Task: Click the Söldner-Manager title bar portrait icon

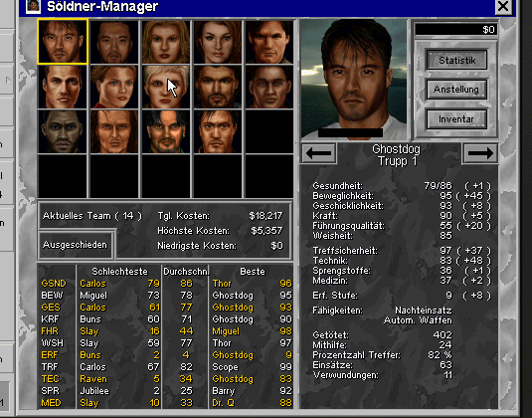Action: coord(33,6)
